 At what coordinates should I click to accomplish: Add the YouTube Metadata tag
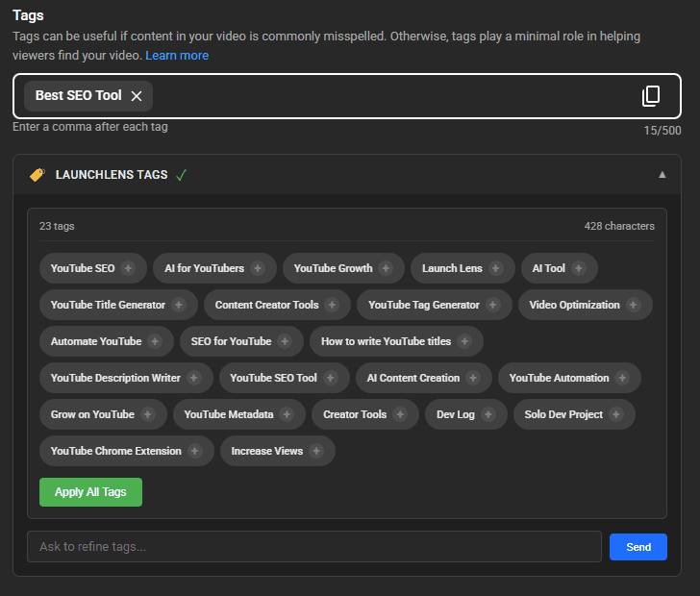287,414
